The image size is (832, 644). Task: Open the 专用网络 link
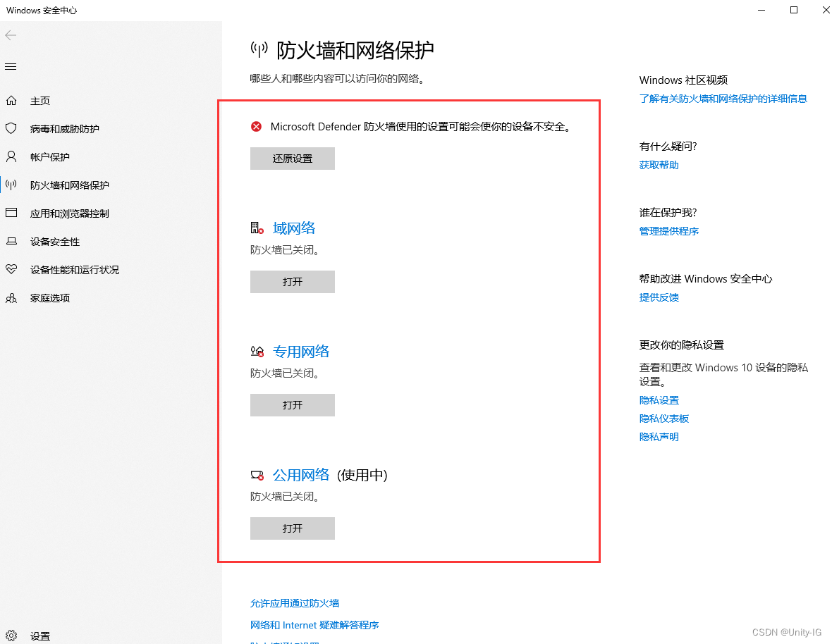click(301, 352)
